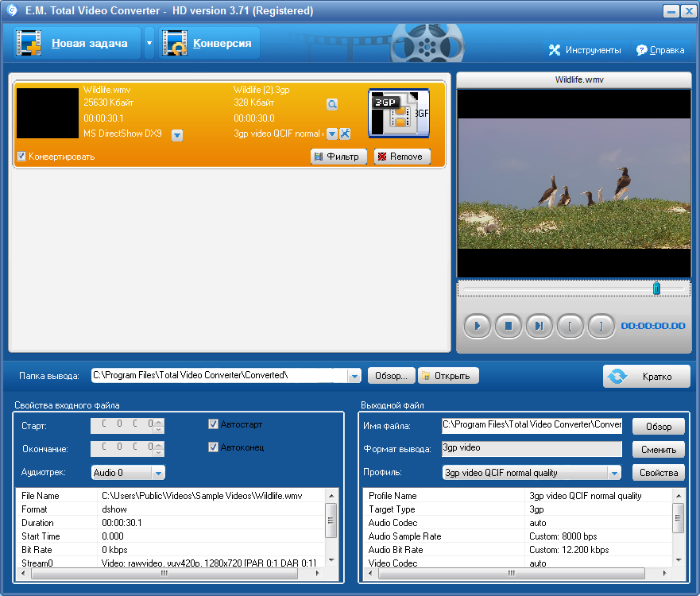700x596 pixels.
Task: Click the Окончание time field
Action: pyautogui.click(x=122, y=449)
